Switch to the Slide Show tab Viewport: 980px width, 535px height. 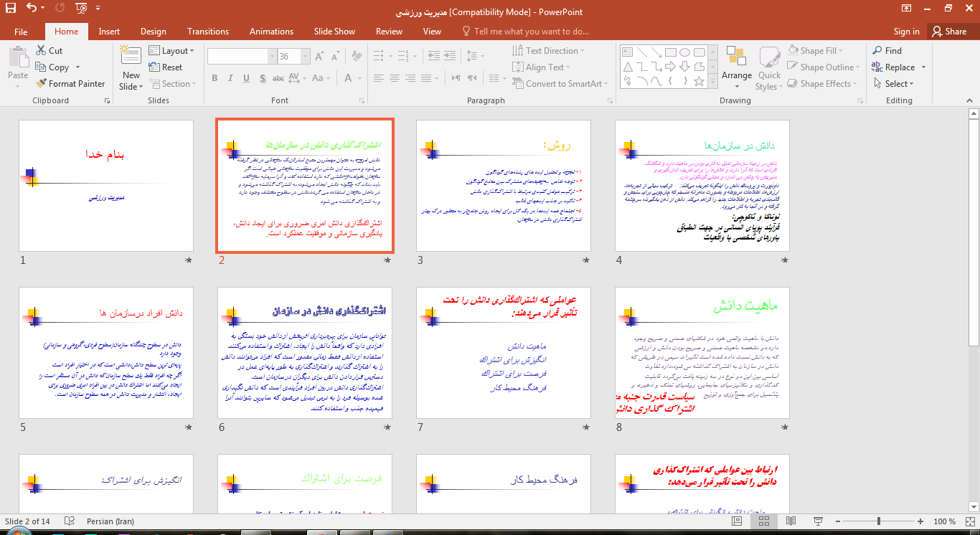[x=334, y=32]
